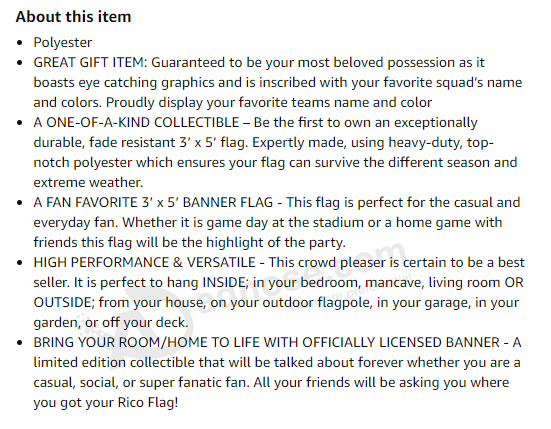
Task: Click 'A ONE-OF-A-KIND COLLECTIBLE' text
Action: coord(136,122)
